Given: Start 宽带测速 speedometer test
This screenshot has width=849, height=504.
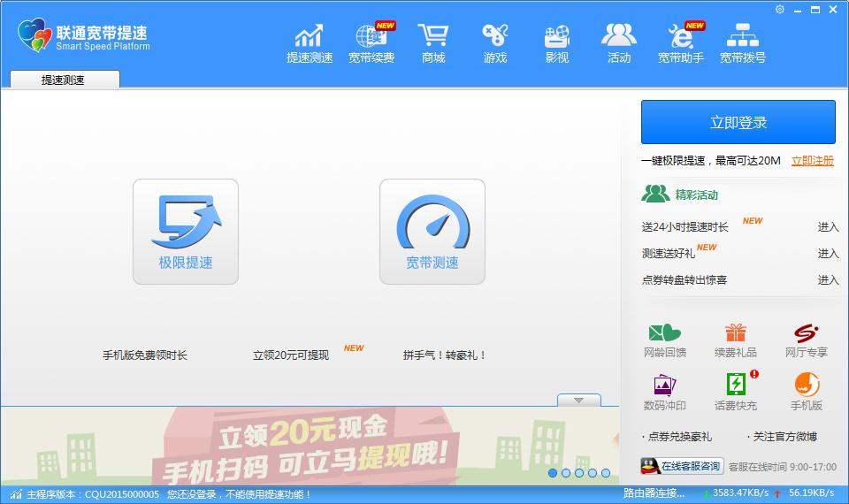Looking at the screenshot, I should click(x=432, y=232).
